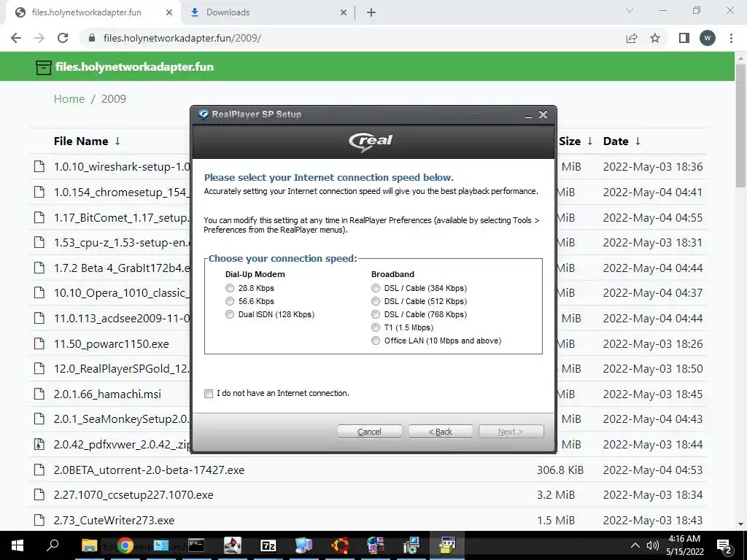Image resolution: width=747 pixels, height=560 pixels.
Task: Click the page vertical scrollbar
Action: 740,126
